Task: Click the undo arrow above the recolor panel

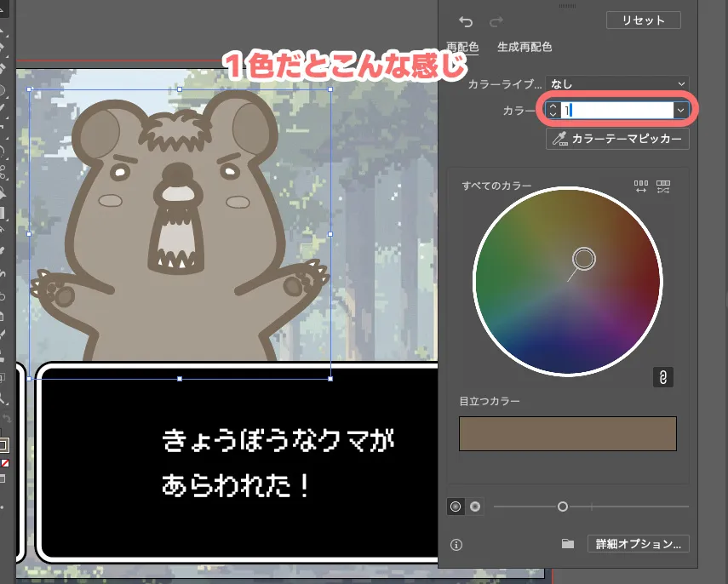Action: pyautogui.click(x=467, y=21)
